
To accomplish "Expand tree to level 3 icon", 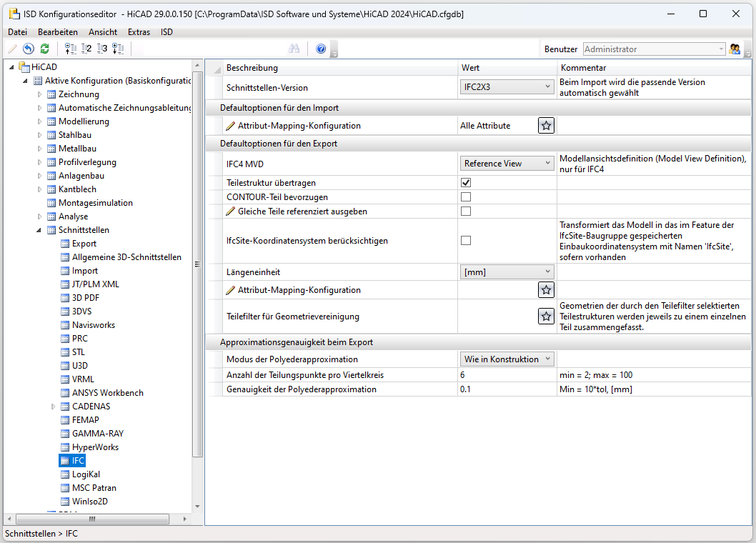I will [102, 49].
